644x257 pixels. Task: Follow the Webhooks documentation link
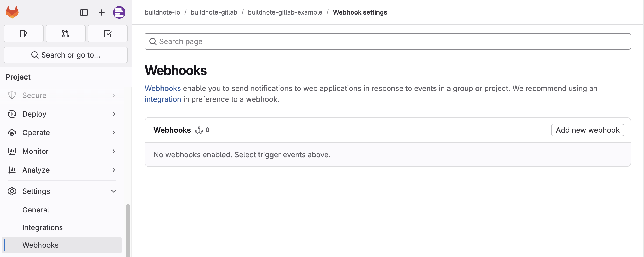click(x=163, y=88)
